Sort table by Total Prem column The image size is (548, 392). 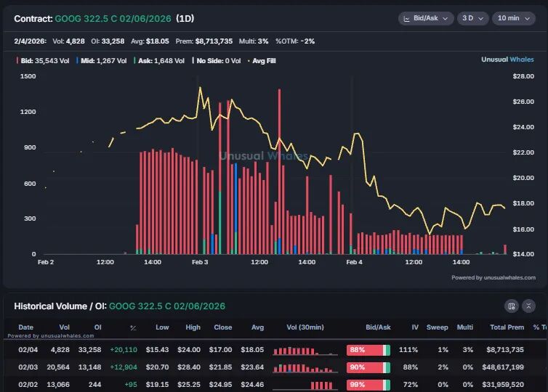pyautogui.click(x=507, y=327)
